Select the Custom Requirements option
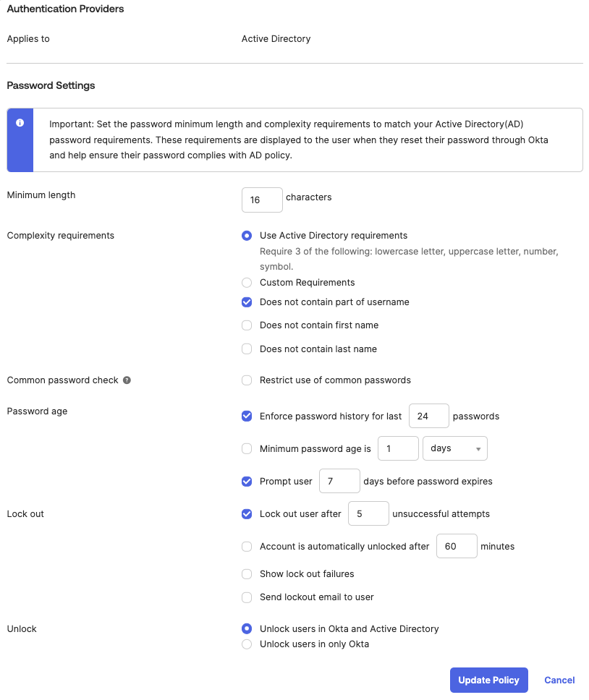Screen dimensions: 589x700 (247, 282)
